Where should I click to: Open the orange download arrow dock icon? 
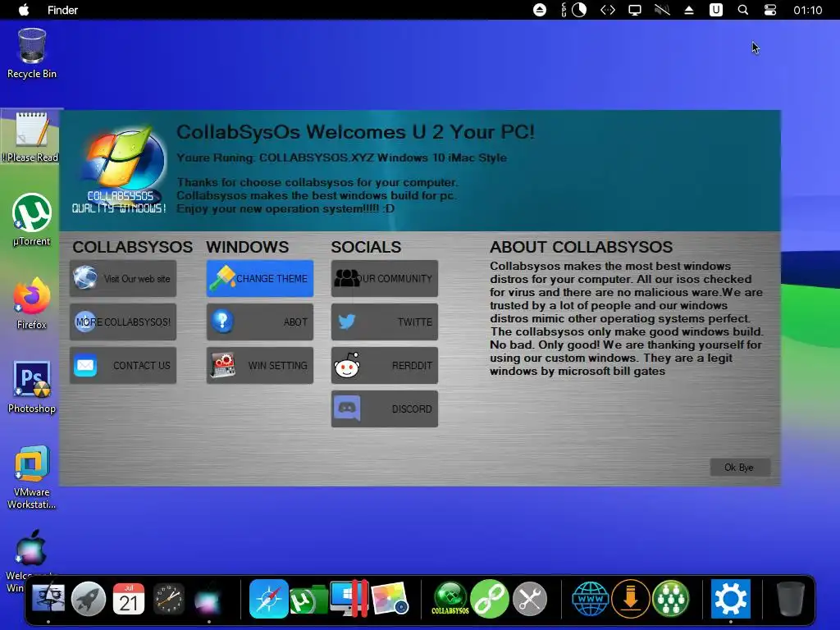(631, 598)
